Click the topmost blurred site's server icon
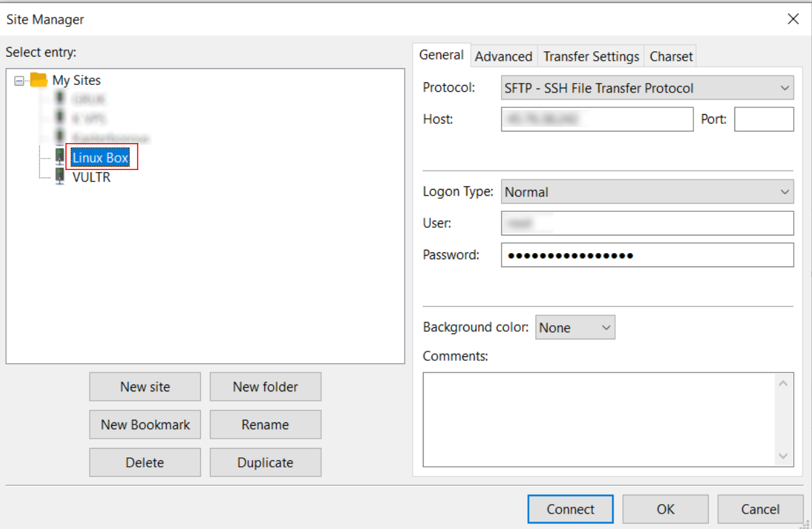Viewport: 812px width, 529px height. 60,99
